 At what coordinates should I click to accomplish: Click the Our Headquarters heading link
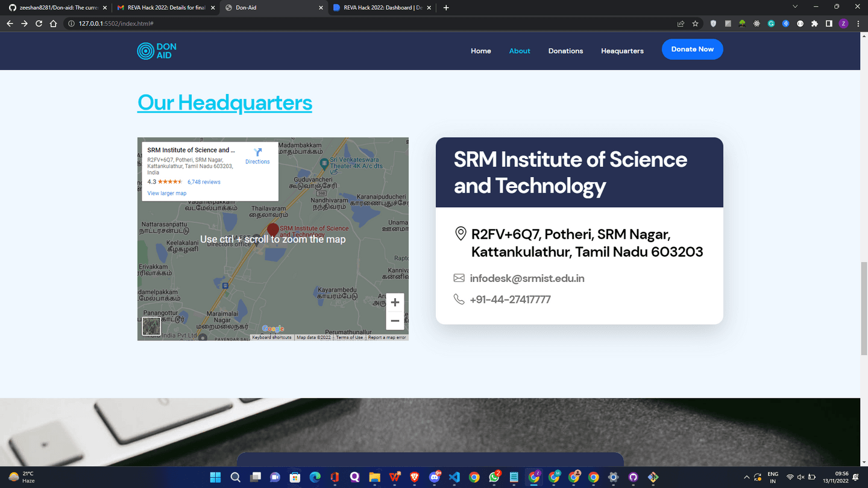click(x=225, y=102)
